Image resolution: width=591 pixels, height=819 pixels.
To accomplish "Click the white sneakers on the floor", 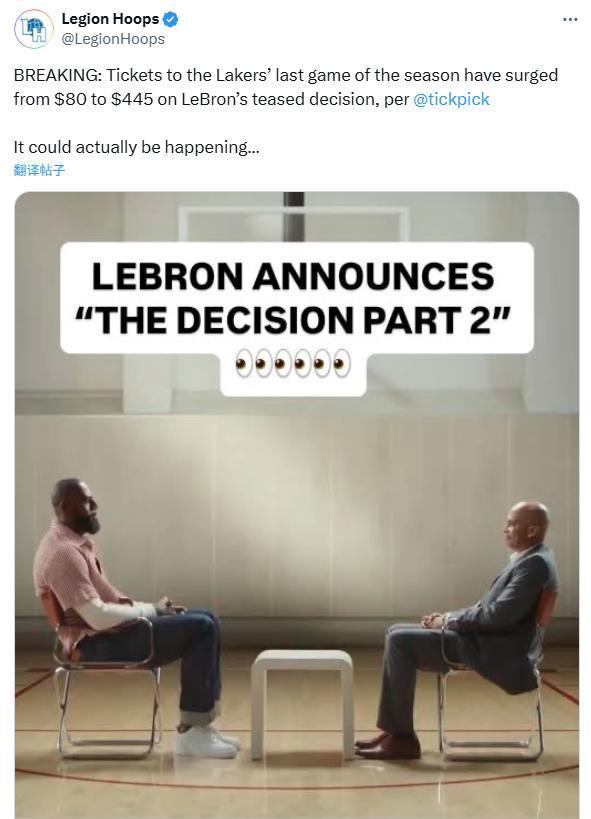I will [207, 742].
